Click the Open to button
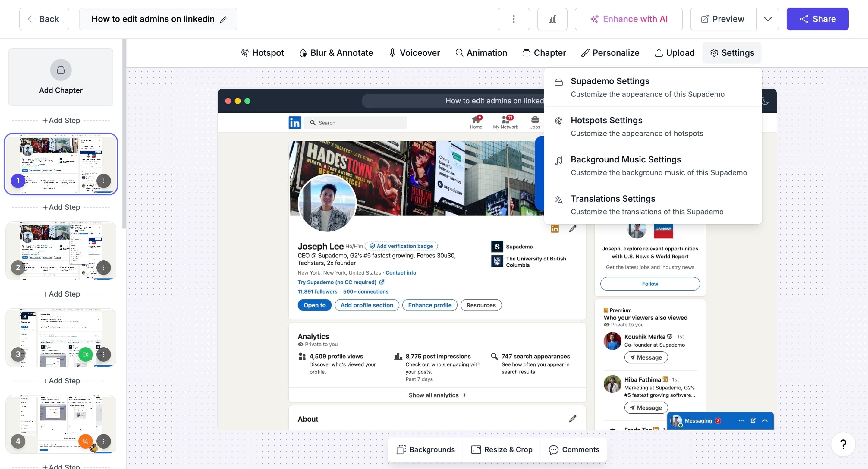 click(x=314, y=305)
